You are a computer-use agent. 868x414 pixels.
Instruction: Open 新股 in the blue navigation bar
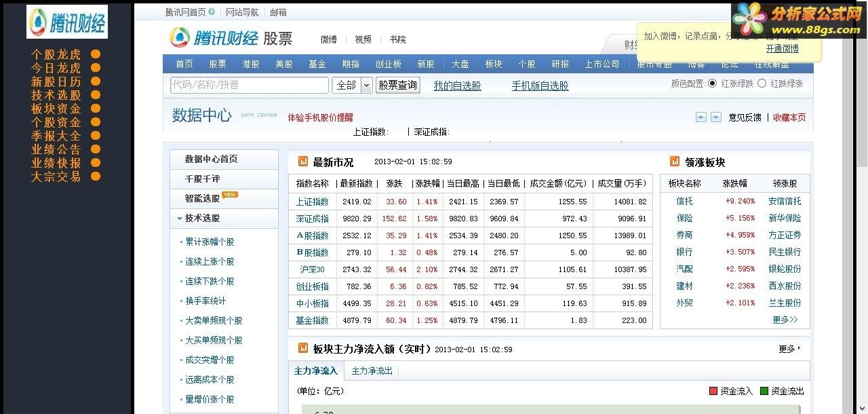tap(426, 64)
